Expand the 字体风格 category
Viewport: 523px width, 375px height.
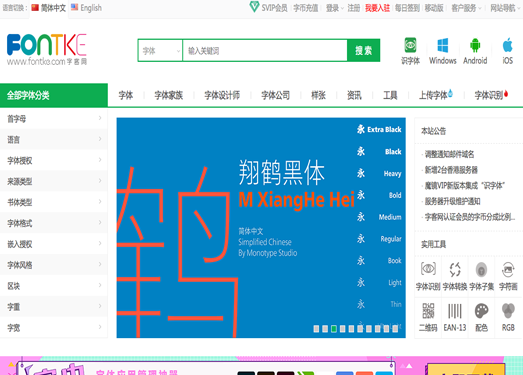54,265
